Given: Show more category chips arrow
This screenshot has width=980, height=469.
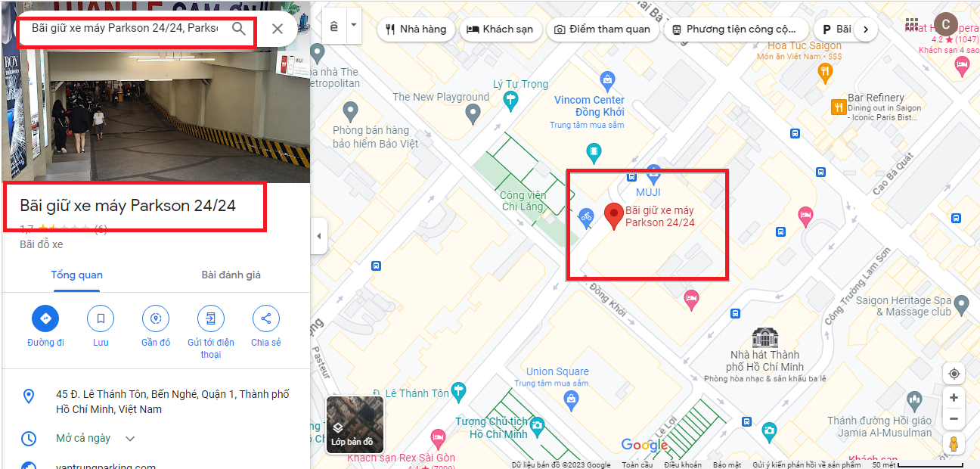Looking at the screenshot, I should point(865,30).
